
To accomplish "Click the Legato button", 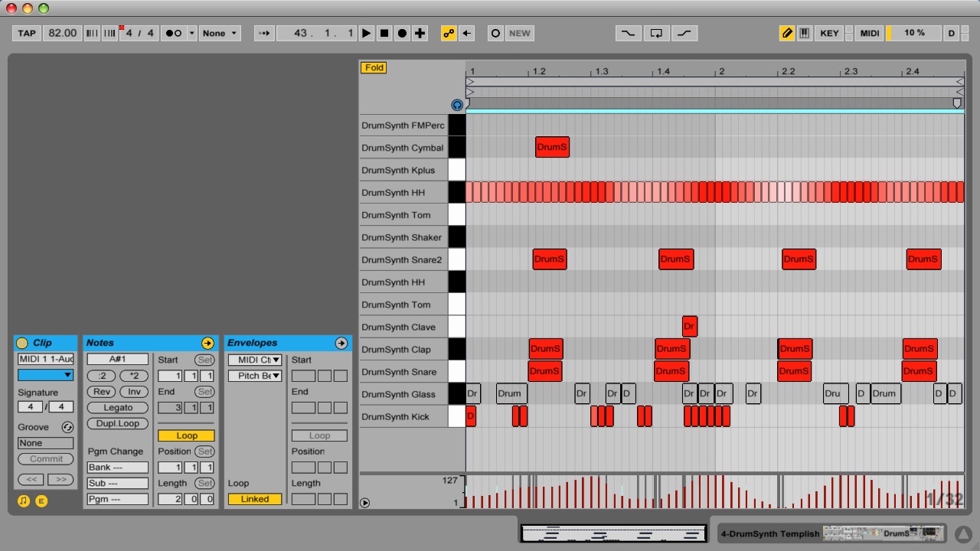I will [118, 408].
